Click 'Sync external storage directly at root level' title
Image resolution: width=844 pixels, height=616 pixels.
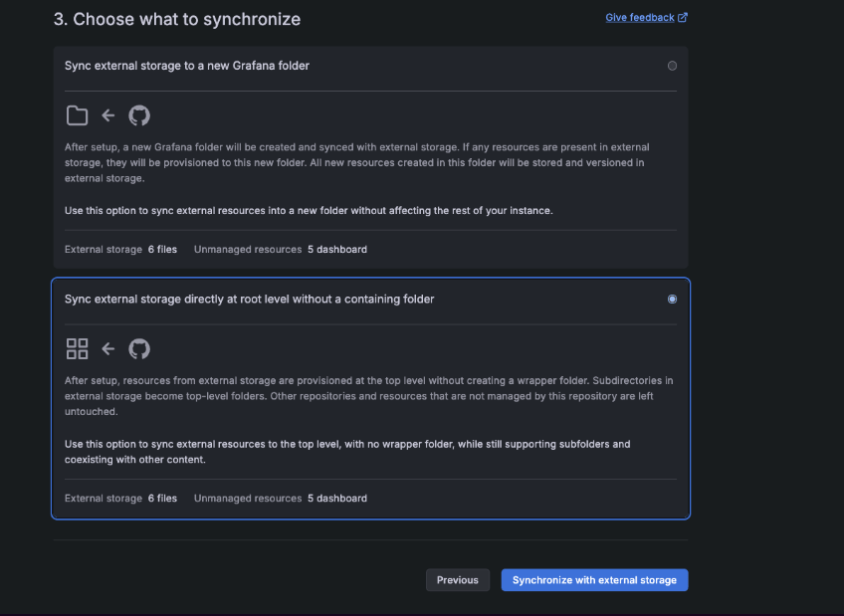(249, 300)
